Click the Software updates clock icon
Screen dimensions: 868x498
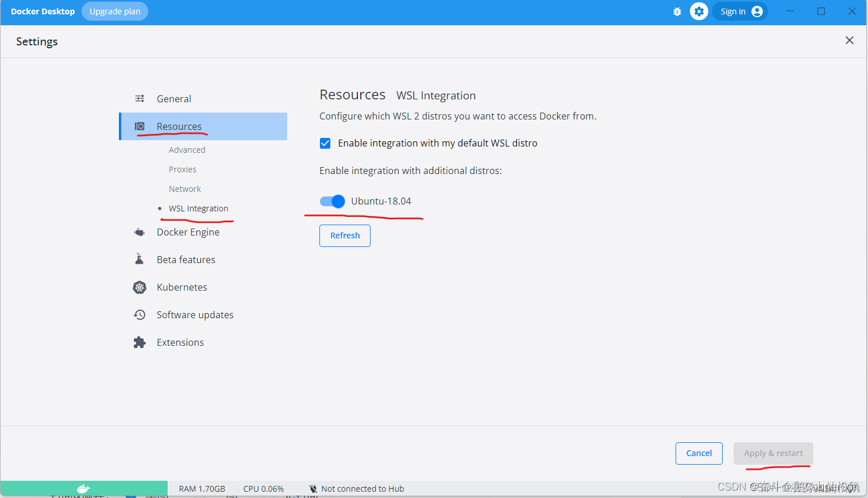pos(139,314)
